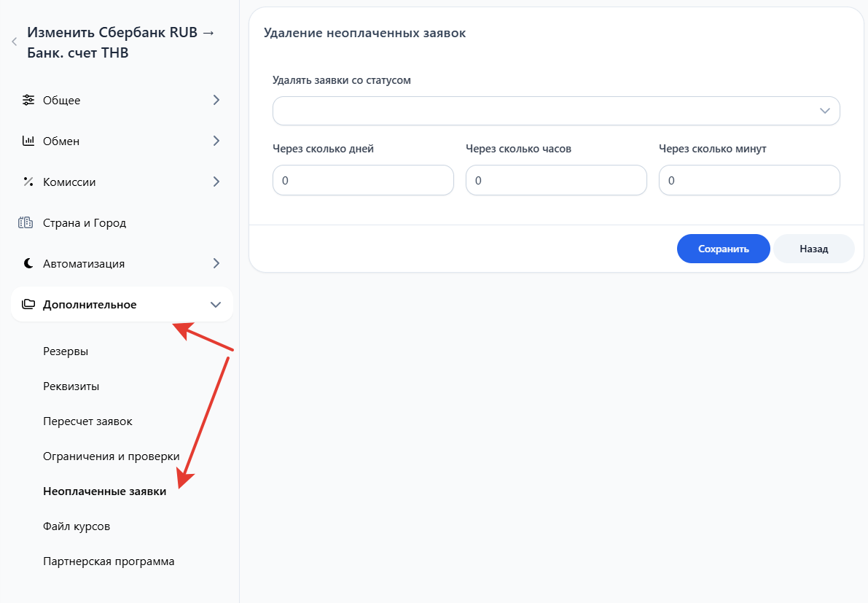Click the building icon next to Страна и Город
This screenshot has height=603, width=868.
pos(26,222)
